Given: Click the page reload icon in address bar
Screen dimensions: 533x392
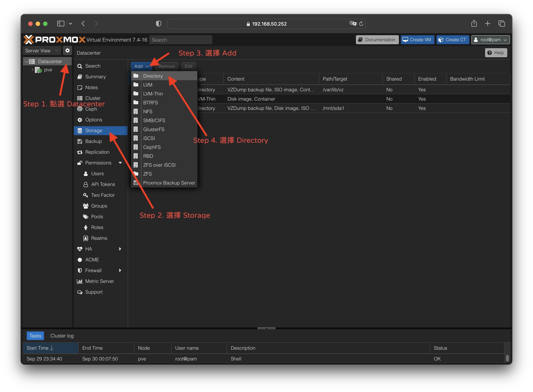Looking at the screenshot, I should pos(361,24).
